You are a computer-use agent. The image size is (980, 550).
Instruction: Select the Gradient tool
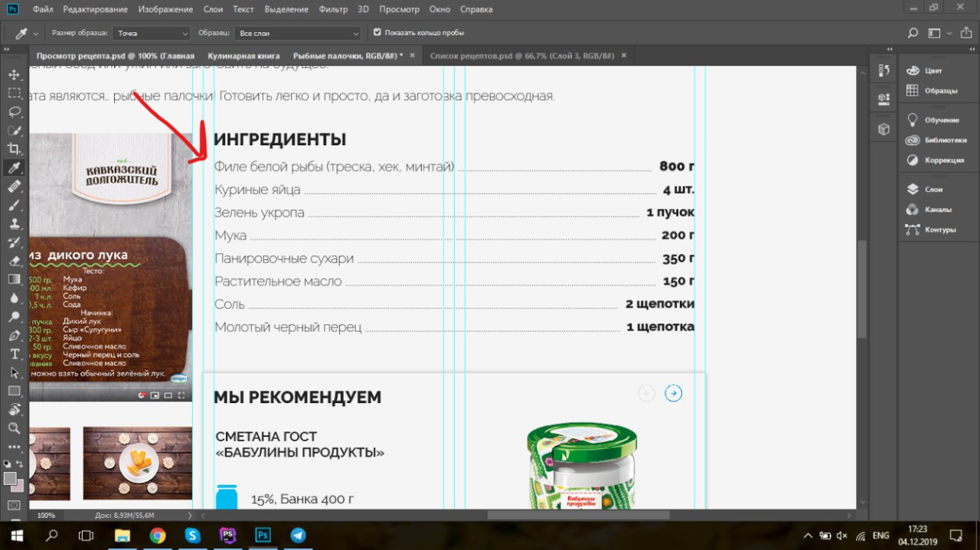point(14,279)
